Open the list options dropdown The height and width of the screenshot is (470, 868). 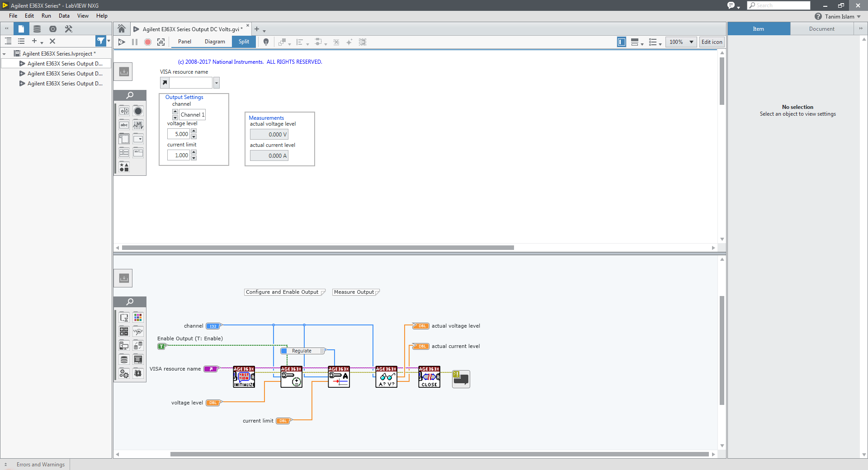point(655,42)
